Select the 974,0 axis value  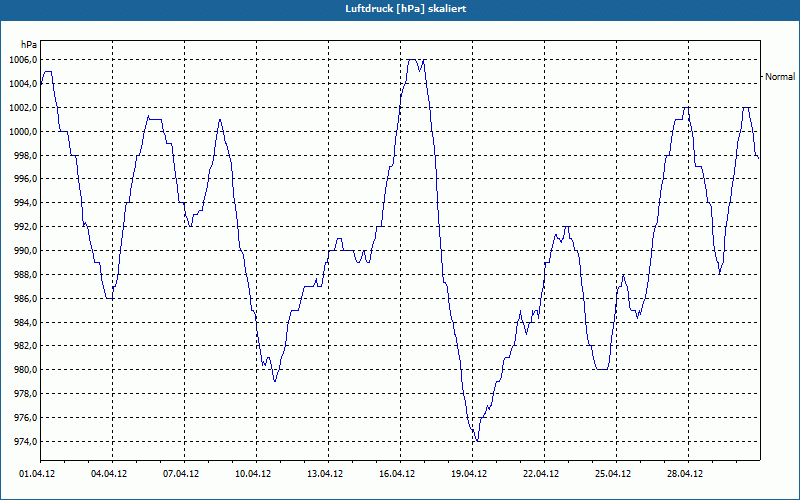[25, 441]
